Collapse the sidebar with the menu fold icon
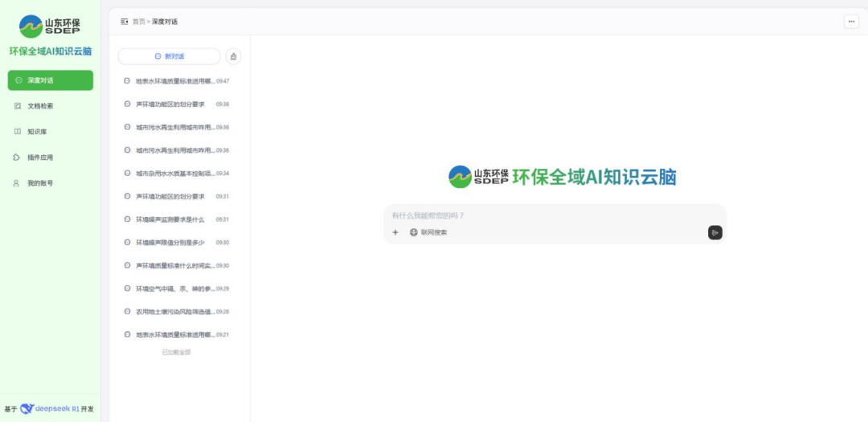Image resolution: width=868 pixels, height=422 pixels. (125, 22)
